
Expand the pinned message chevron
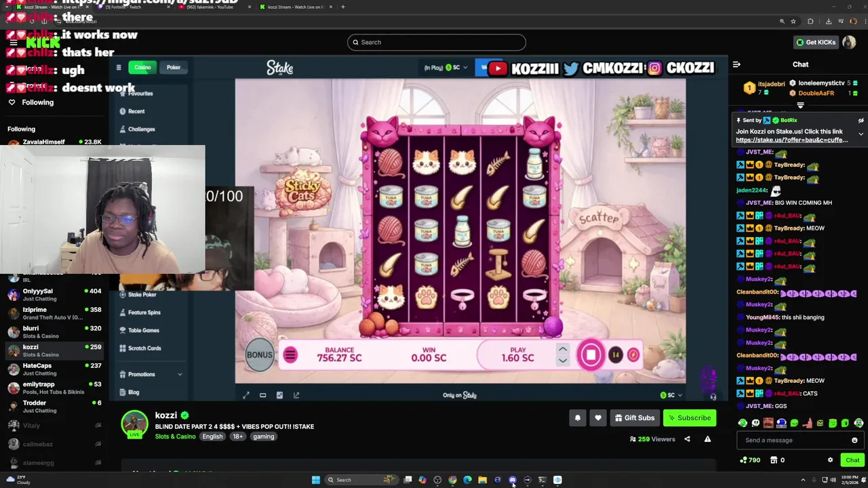[861, 134]
